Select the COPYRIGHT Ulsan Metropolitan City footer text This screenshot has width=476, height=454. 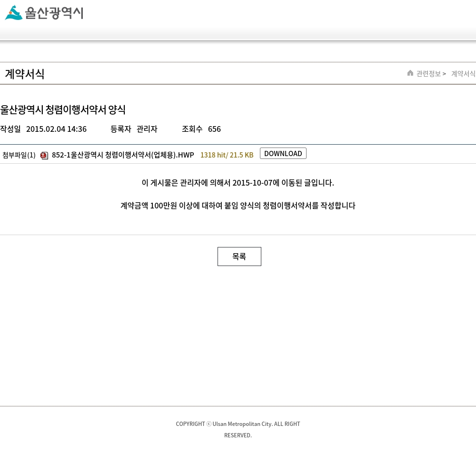point(238,429)
